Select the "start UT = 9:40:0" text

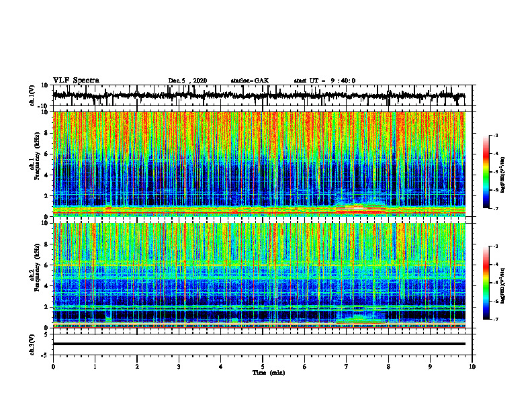324,81
